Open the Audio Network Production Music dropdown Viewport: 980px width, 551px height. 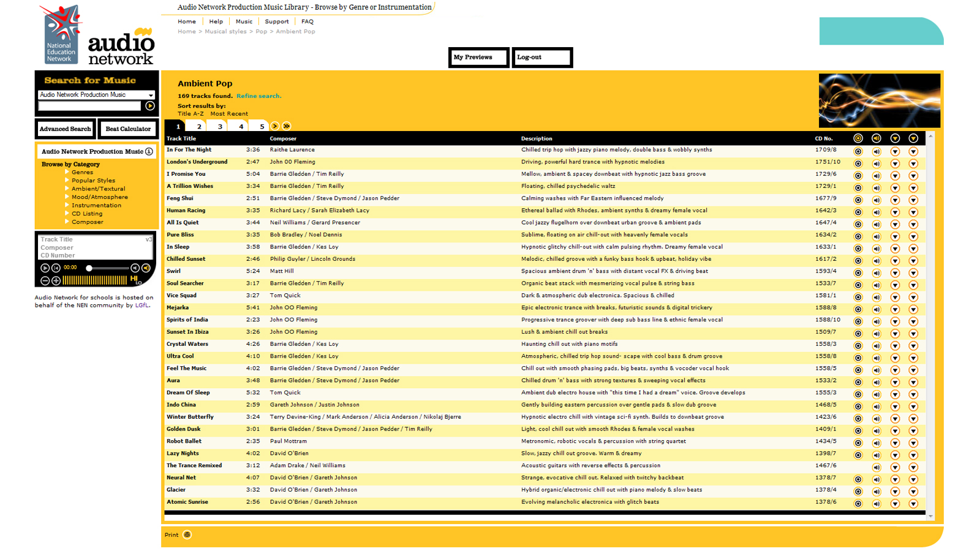[x=96, y=95]
